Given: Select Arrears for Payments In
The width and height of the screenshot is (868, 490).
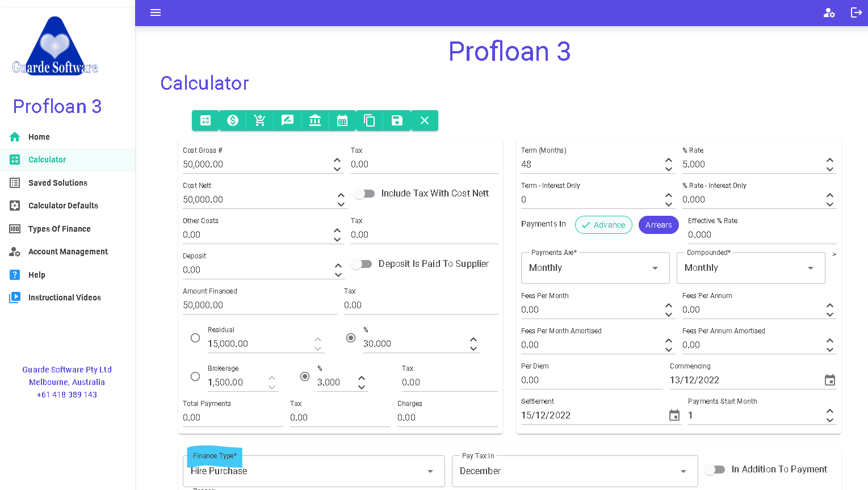Looking at the screenshot, I should 659,225.
